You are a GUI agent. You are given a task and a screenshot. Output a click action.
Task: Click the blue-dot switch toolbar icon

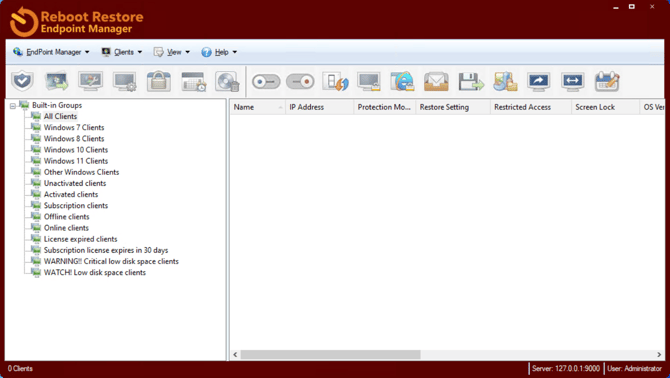(x=266, y=82)
